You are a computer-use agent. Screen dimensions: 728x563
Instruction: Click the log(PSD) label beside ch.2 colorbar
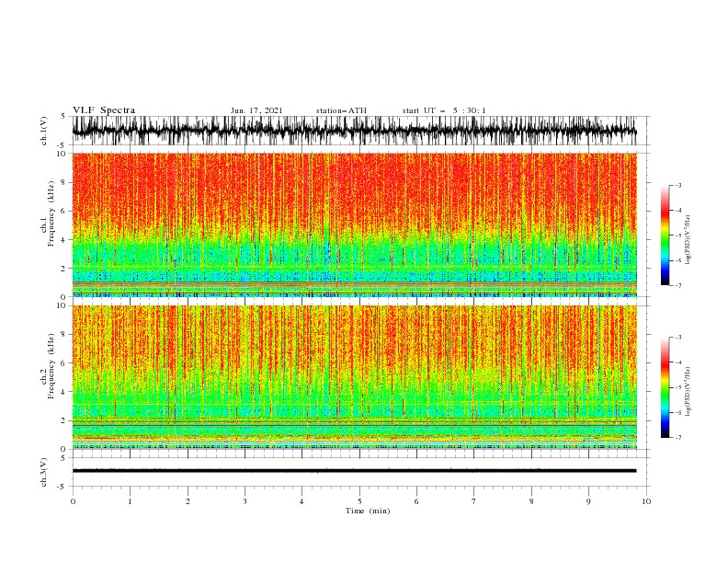click(x=688, y=391)
